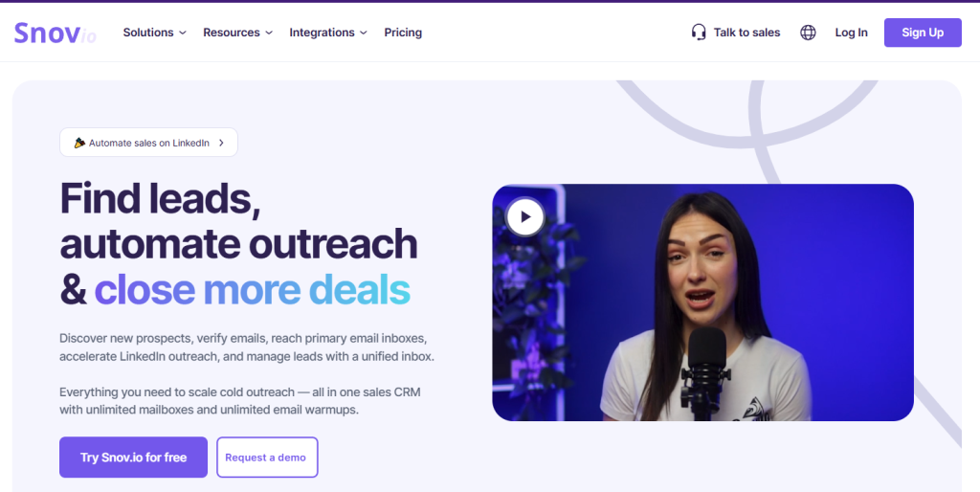Click the party popper icon in LinkedIn banner
980x492 pixels.
(x=79, y=143)
